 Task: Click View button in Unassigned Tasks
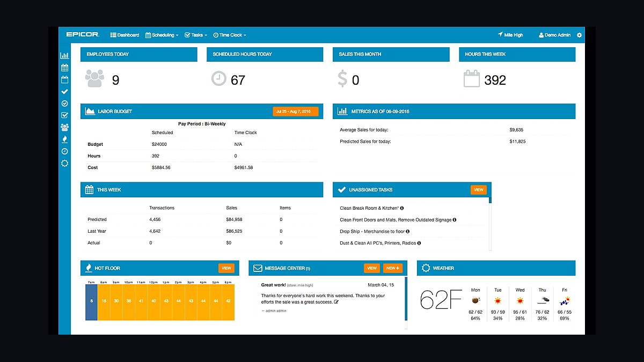click(x=478, y=190)
